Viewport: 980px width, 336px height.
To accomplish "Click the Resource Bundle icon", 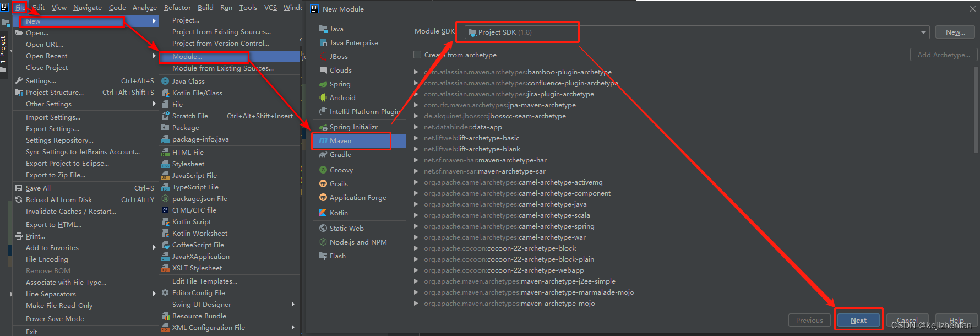I will click(x=165, y=316).
